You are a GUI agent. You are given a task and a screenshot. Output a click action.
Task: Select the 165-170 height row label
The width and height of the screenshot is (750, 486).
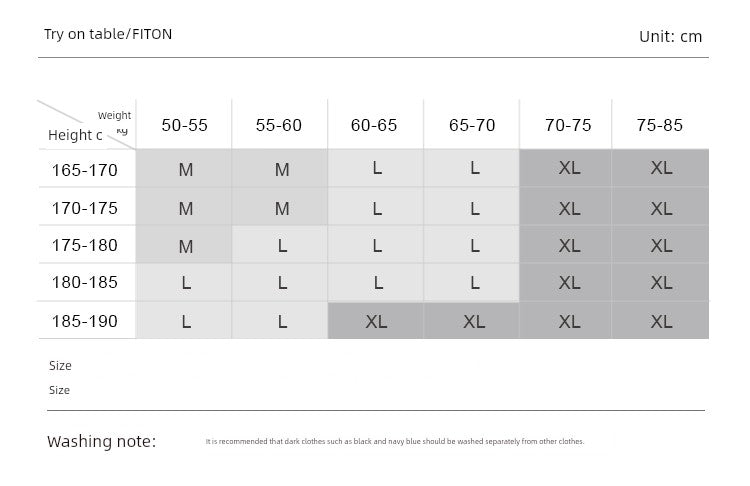85,170
